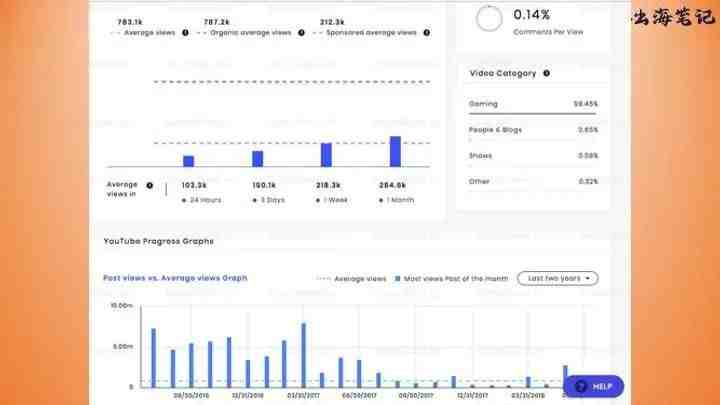Click the question mark icon in Help button
The width and height of the screenshot is (720, 405).
[x=581, y=386]
